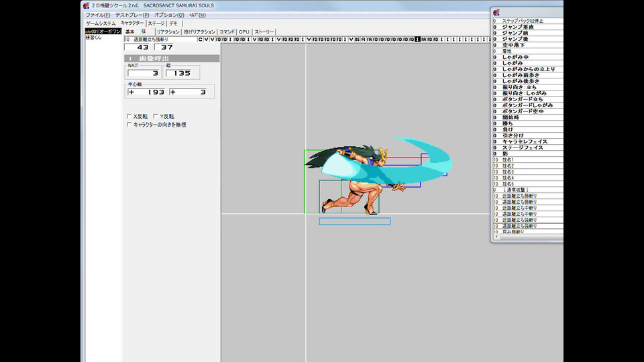Image resolution: width=644 pixels, height=362 pixels.
Task: Select 開始時 in skill list
Action: [x=528, y=117]
